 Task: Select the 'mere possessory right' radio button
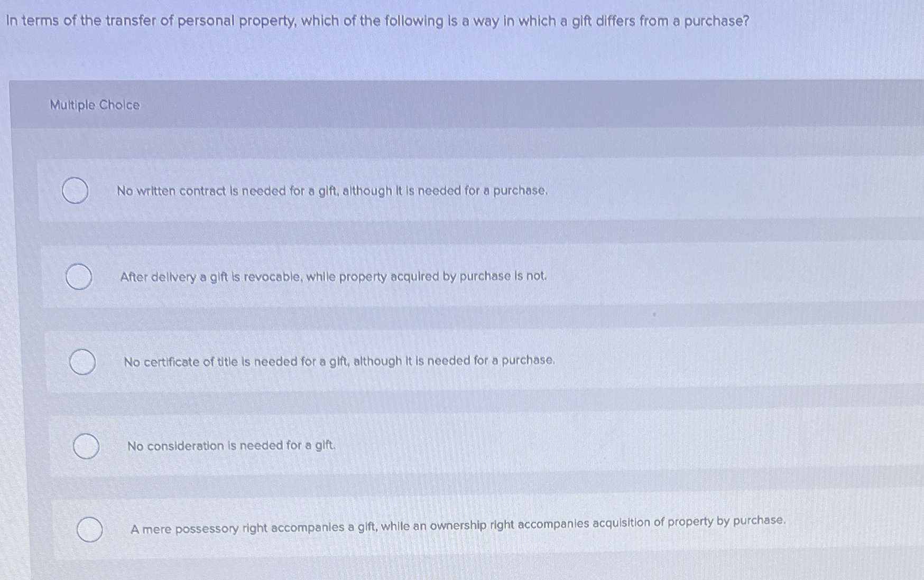coord(90,530)
